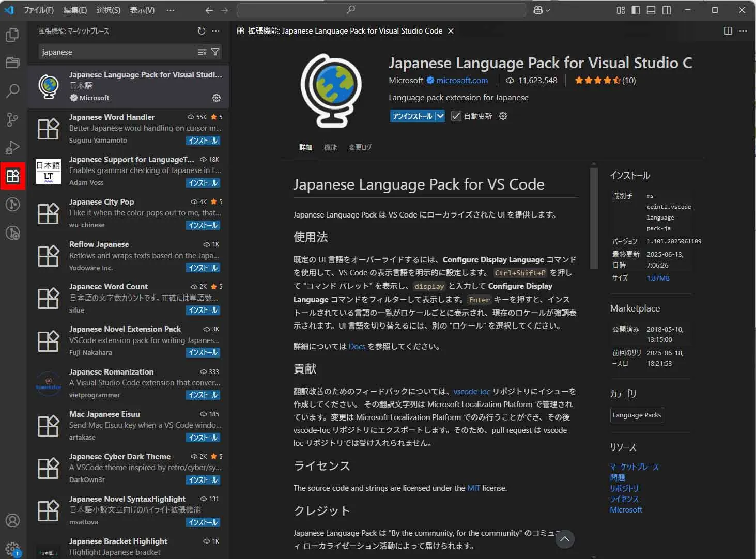Open Source Control view in activity bar
This screenshot has height=559, width=756.
click(12, 119)
